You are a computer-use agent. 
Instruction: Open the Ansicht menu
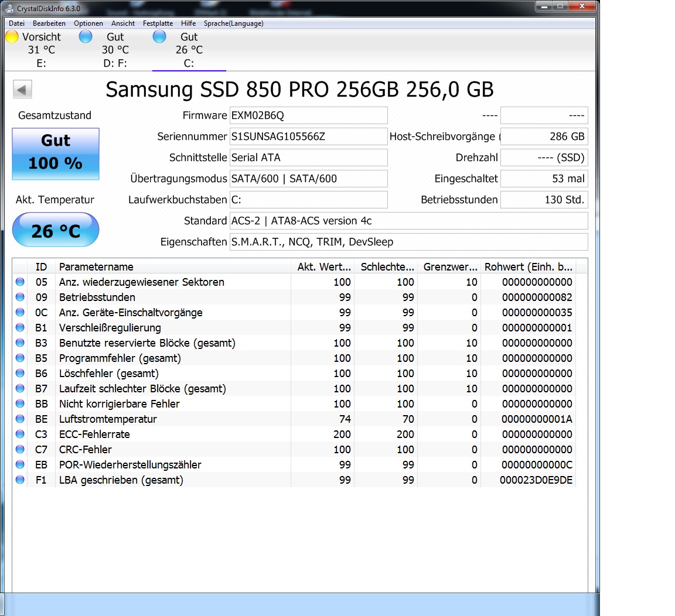(122, 23)
